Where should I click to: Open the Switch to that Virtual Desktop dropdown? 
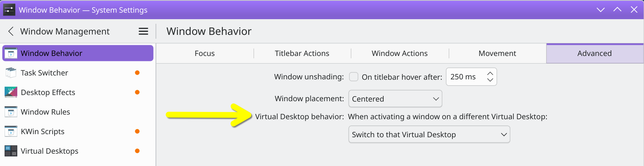click(429, 135)
